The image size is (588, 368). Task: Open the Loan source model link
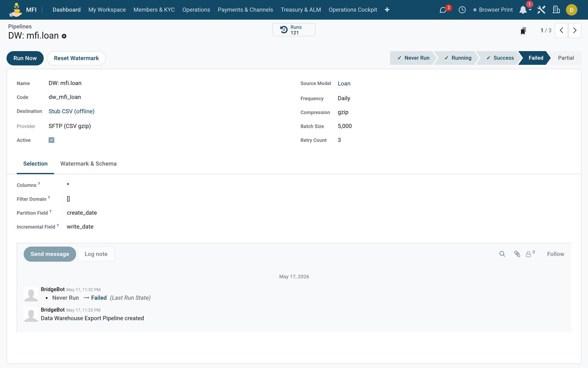coord(344,84)
